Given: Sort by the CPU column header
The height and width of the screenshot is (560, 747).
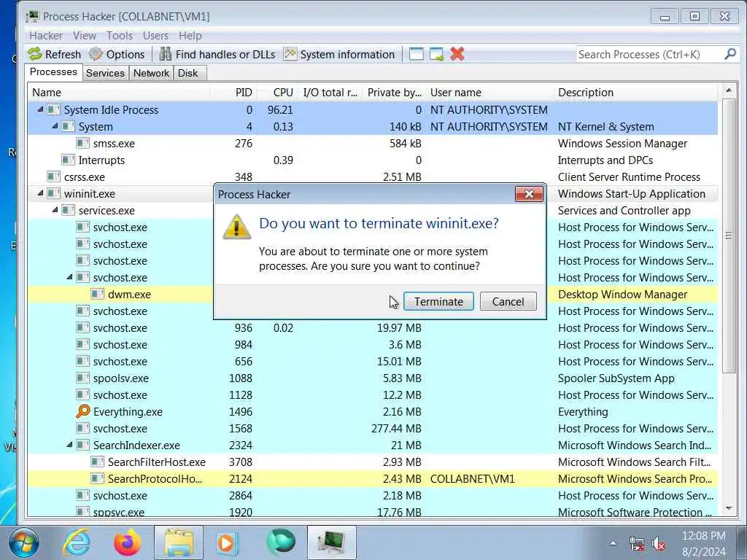Looking at the screenshot, I should (x=278, y=93).
